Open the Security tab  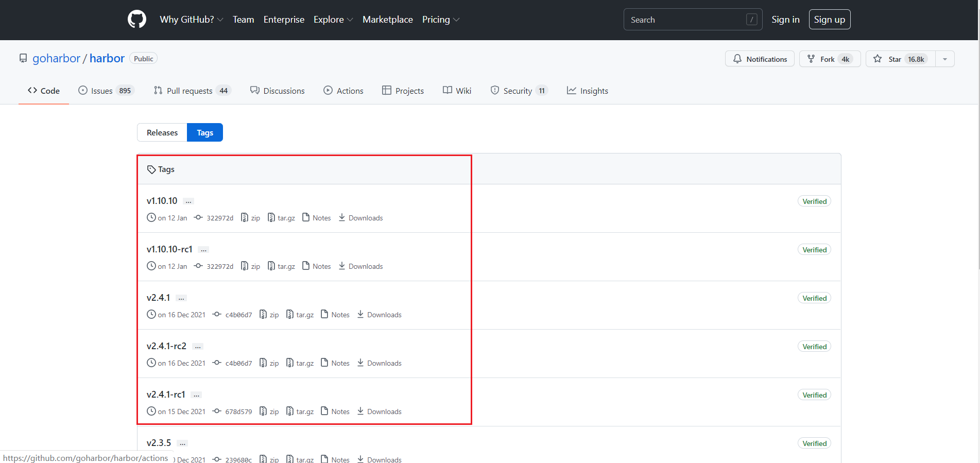point(519,91)
